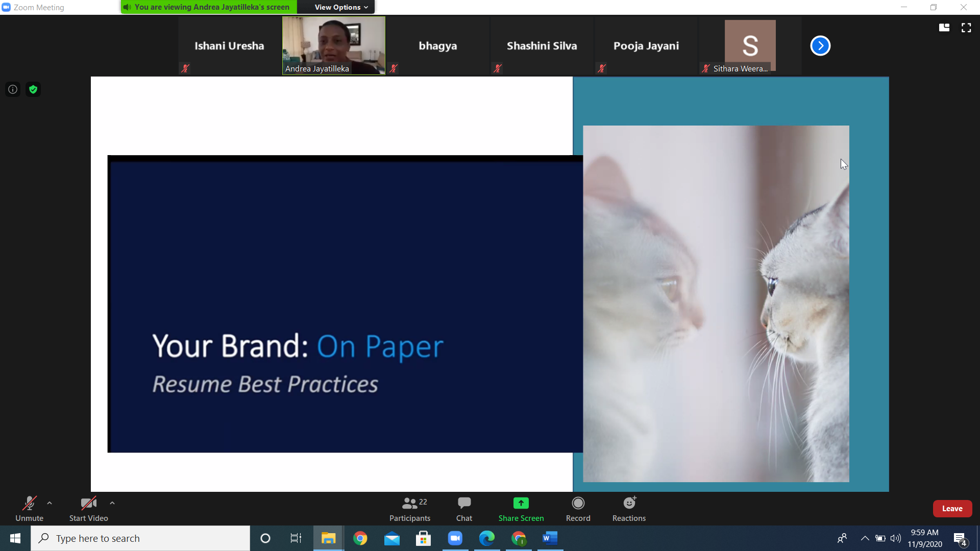
Task: Switch gallery view layout icon
Action: tap(944, 28)
